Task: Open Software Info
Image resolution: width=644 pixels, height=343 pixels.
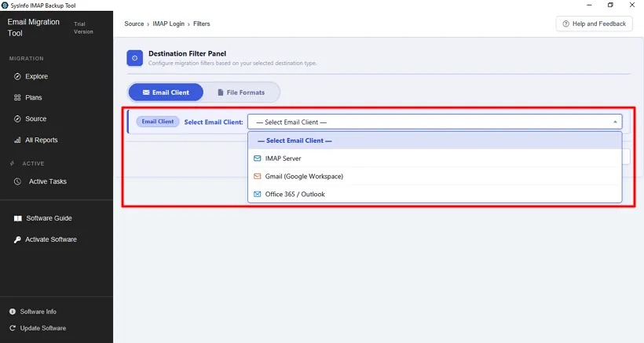Action: [x=38, y=312]
